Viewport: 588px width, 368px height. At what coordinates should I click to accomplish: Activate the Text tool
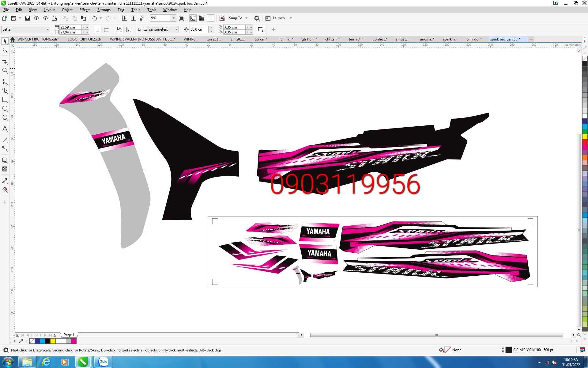click(5, 129)
